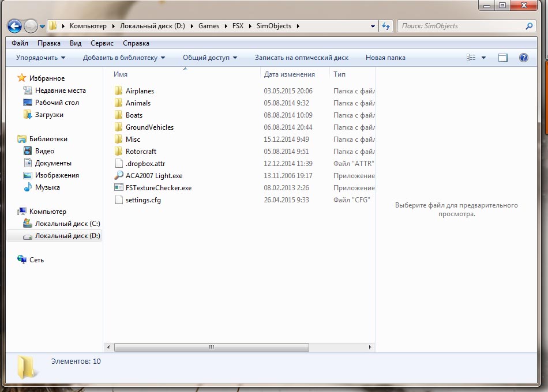
Task: Open the Сервис menu
Action: coord(102,43)
